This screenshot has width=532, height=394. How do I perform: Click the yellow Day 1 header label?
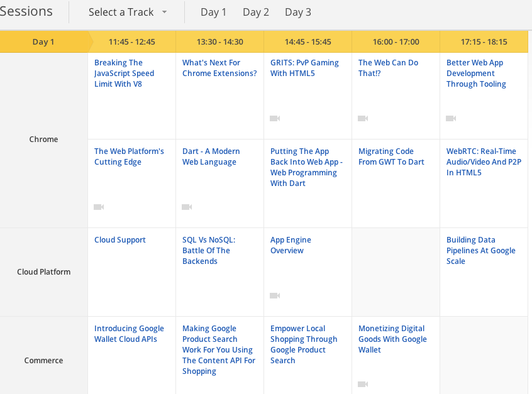tap(43, 42)
